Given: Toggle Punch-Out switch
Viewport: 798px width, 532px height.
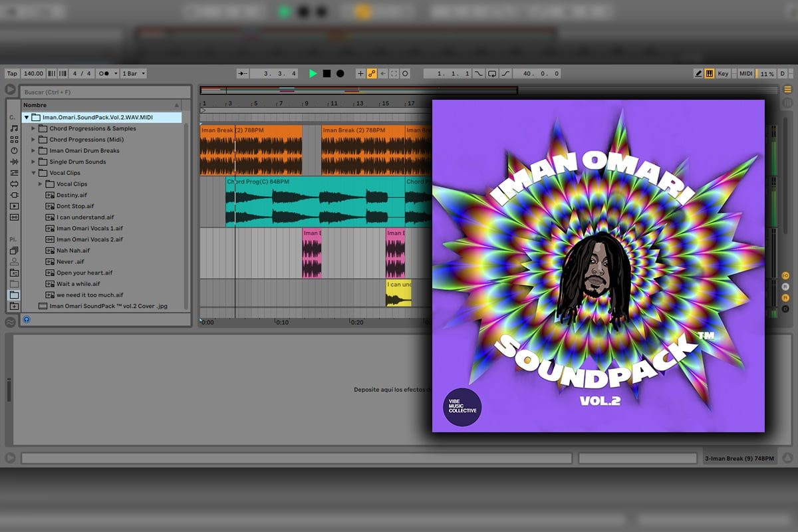Looking at the screenshot, I should (x=505, y=74).
